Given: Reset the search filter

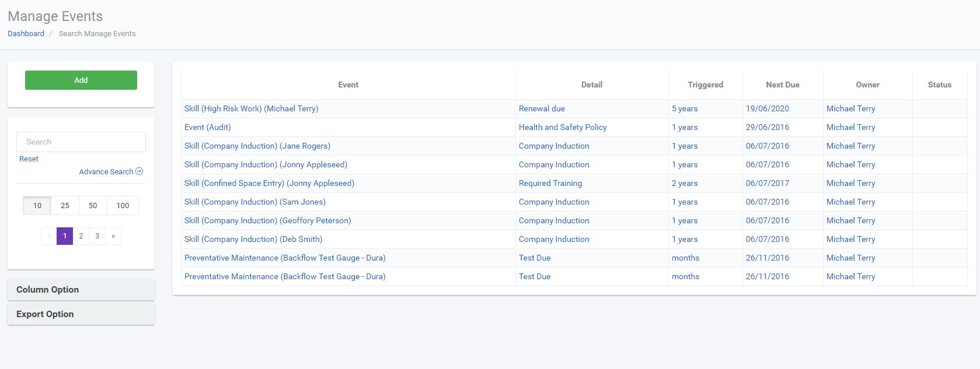Looking at the screenshot, I should (29, 159).
